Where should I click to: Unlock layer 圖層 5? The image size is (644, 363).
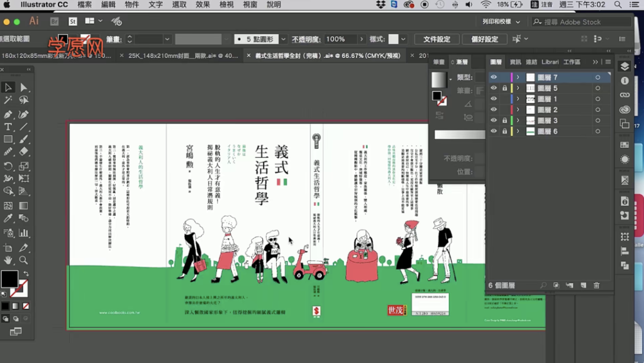pyautogui.click(x=505, y=87)
